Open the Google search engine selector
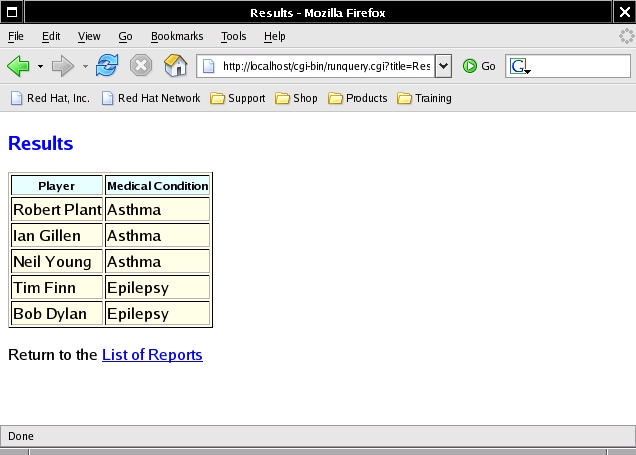Image resolution: width=636 pixels, height=455 pixels. pyautogui.click(x=520, y=67)
